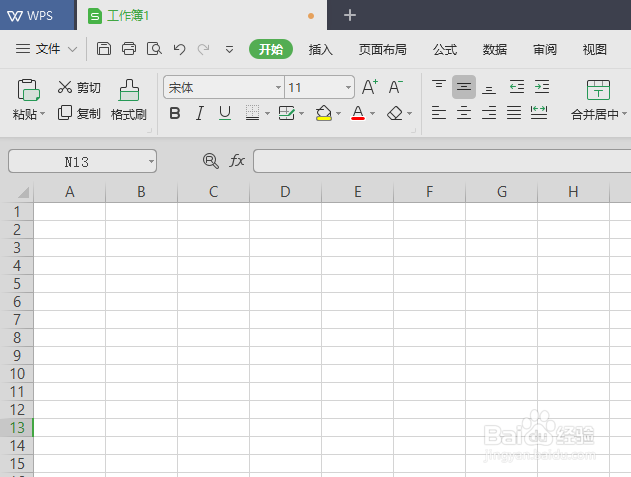Apply yellow fill color bucket
This screenshot has width=631, height=477.
point(324,114)
